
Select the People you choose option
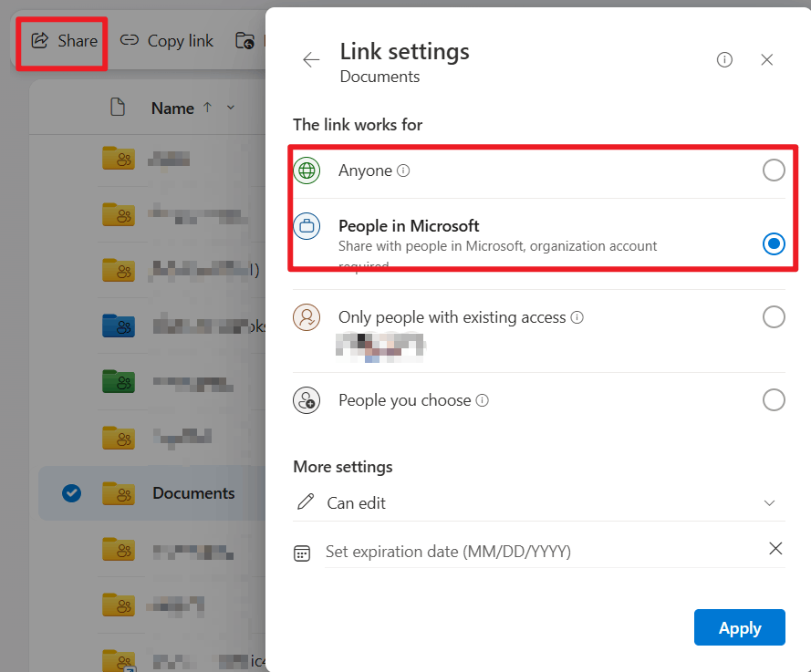coord(774,399)
